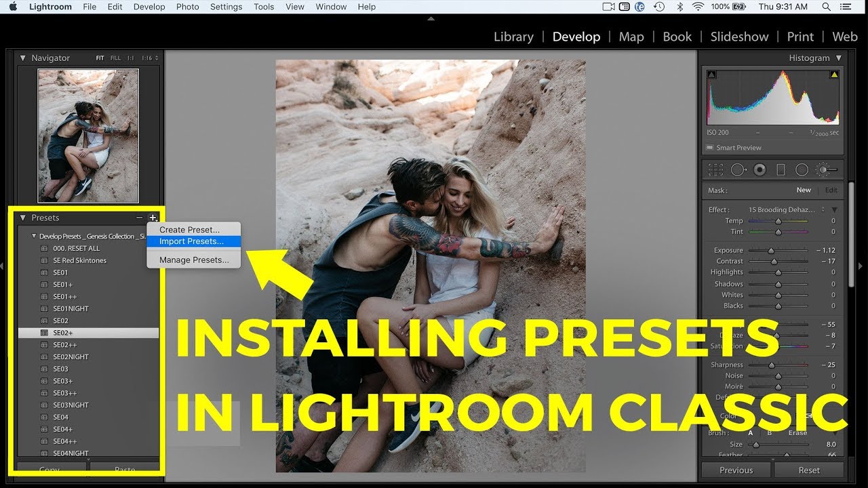Viewport: 868px width, 488px height.
Task: Click the battery status icon
Action: click(x=740, y=7)
